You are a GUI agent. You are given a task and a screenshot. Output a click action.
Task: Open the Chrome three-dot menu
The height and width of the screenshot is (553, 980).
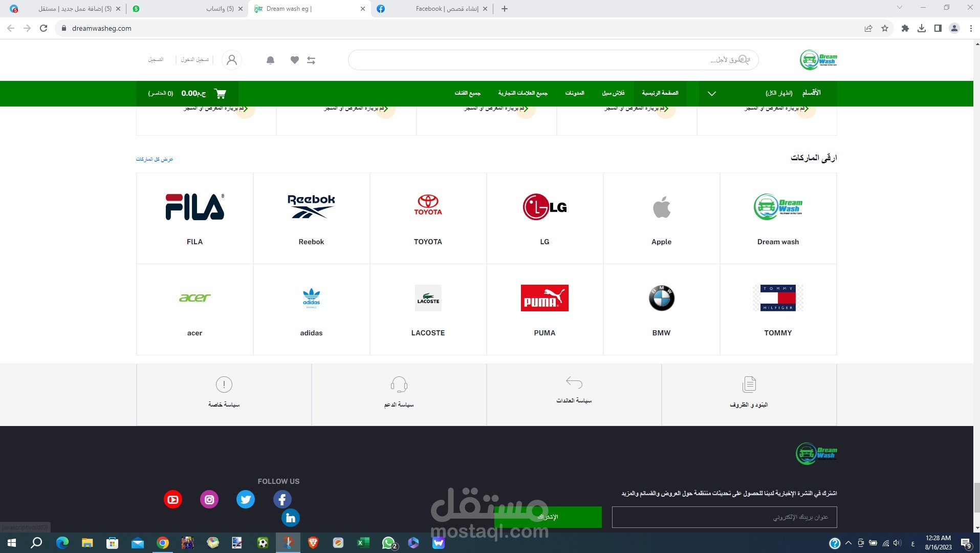click(971, 28)
